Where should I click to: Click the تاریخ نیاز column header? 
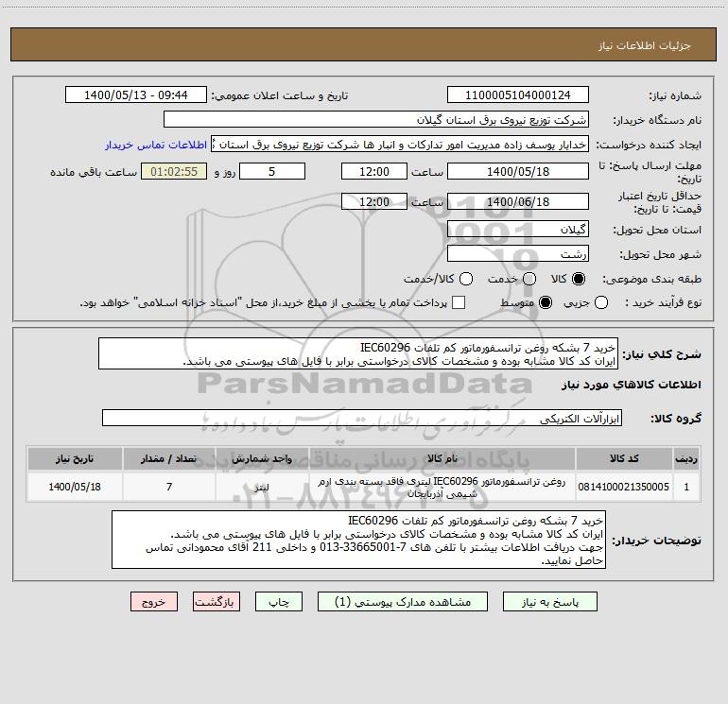(x=75, y=459)
